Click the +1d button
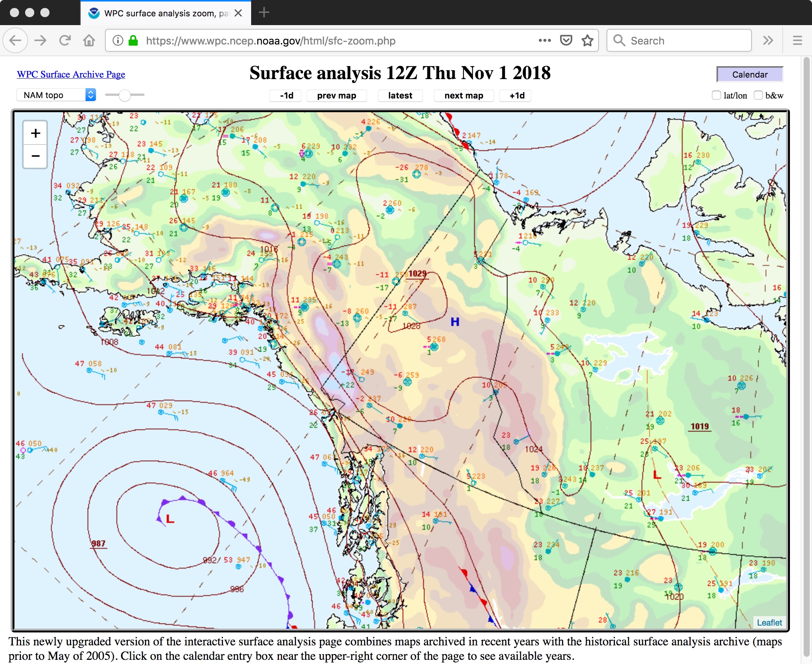Screen dimensions: 812x664 click(516, 95)
